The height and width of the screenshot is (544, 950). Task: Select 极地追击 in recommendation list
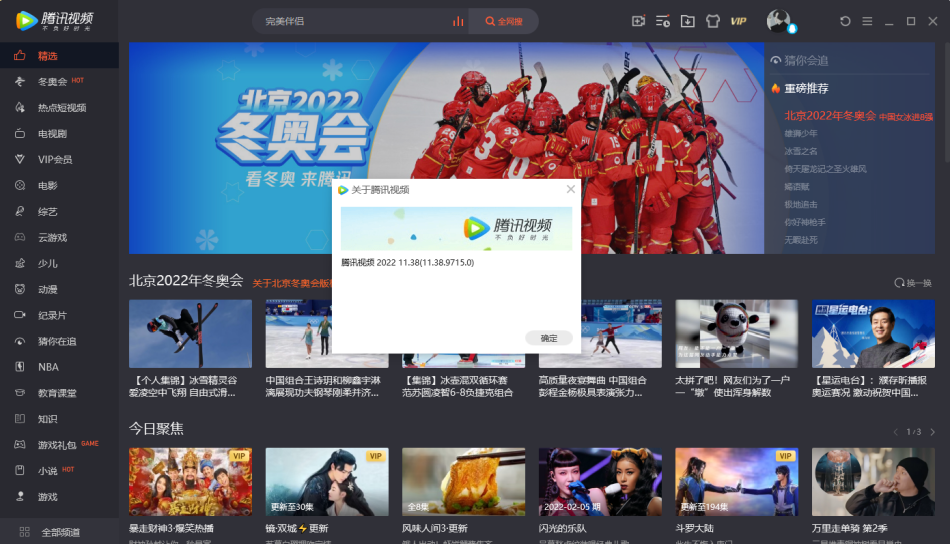tap(800, 204)
